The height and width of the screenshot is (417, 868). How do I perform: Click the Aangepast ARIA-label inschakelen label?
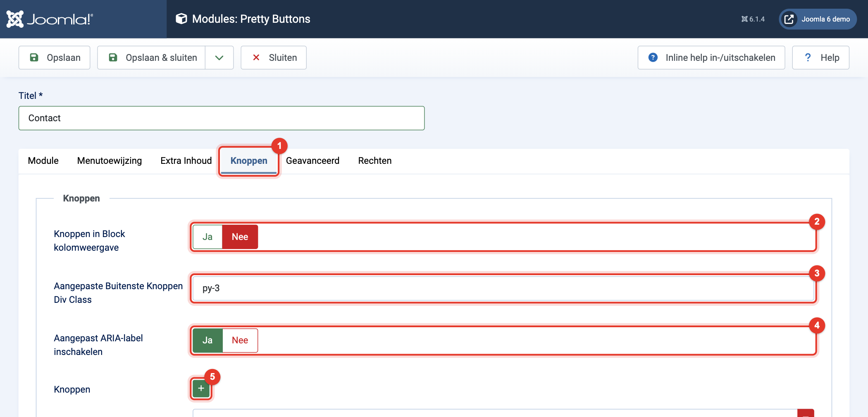click(98, 345)
